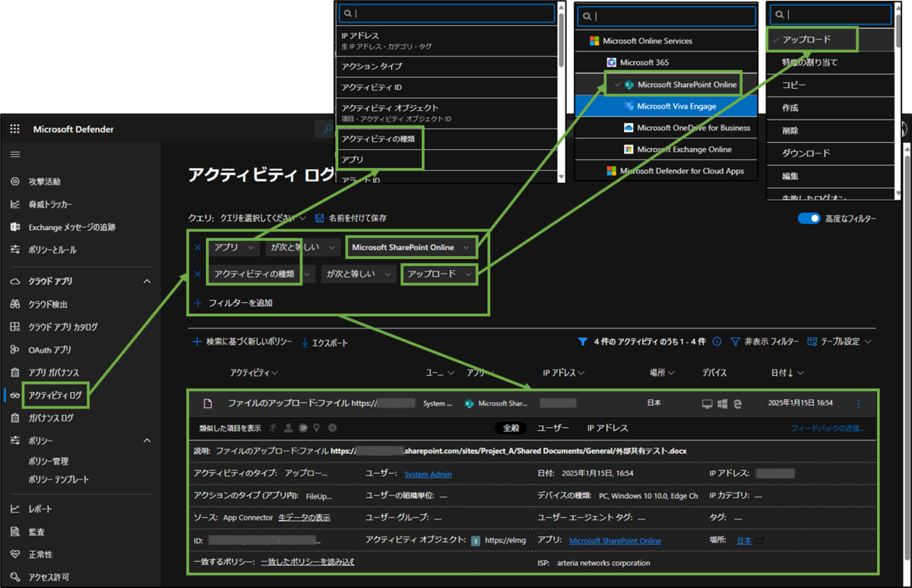The image size is (912, 588).
Task: Click 一致したポリシーを読み込む link
Action: [x=308, y=561]
